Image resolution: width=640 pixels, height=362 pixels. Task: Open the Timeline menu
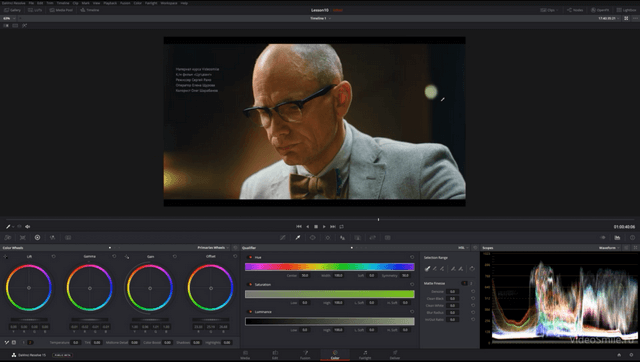(63, 3)
